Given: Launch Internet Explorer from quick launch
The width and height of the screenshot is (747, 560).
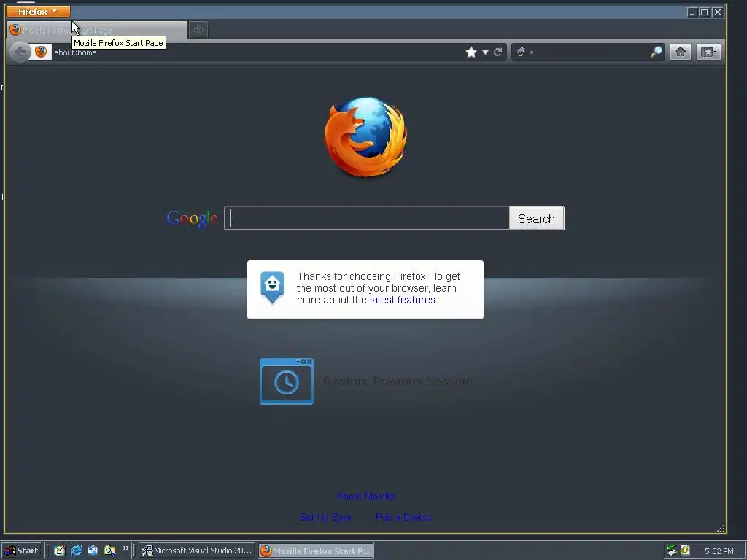Looking at the screenshot, I should (x=76, y=551).
